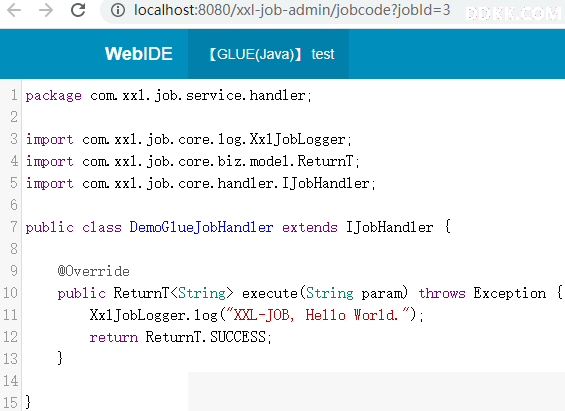Viewport: 565px width, 411px height.
Task: Go forward using the browser forward arrow
Action: [46, 10]
